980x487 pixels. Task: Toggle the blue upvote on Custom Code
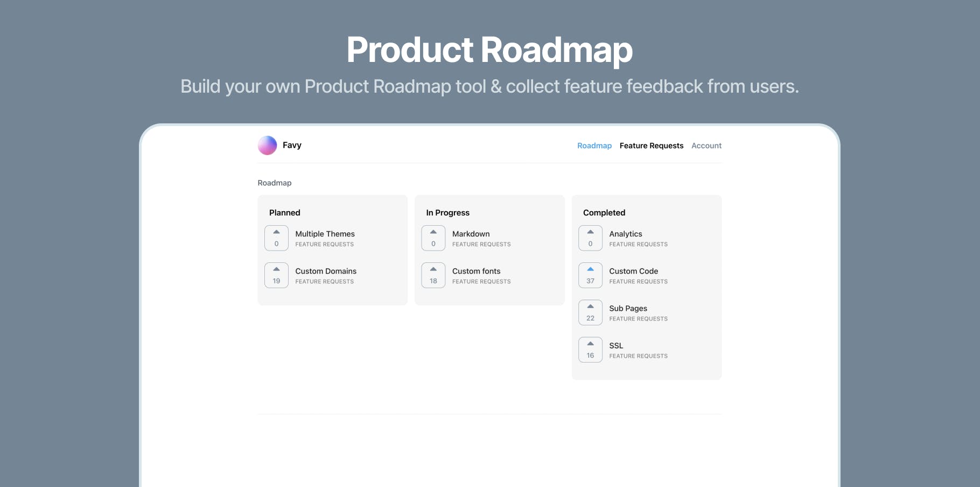(x=590, y=275)
